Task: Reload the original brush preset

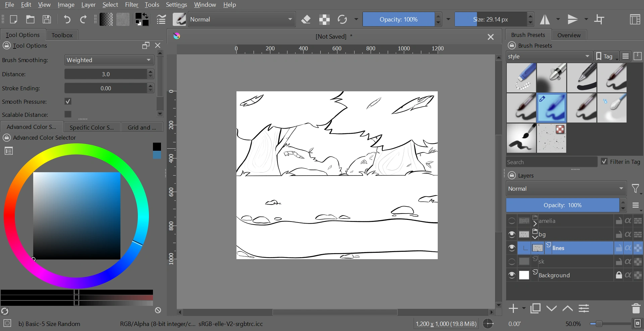Action: coord(342,19)
